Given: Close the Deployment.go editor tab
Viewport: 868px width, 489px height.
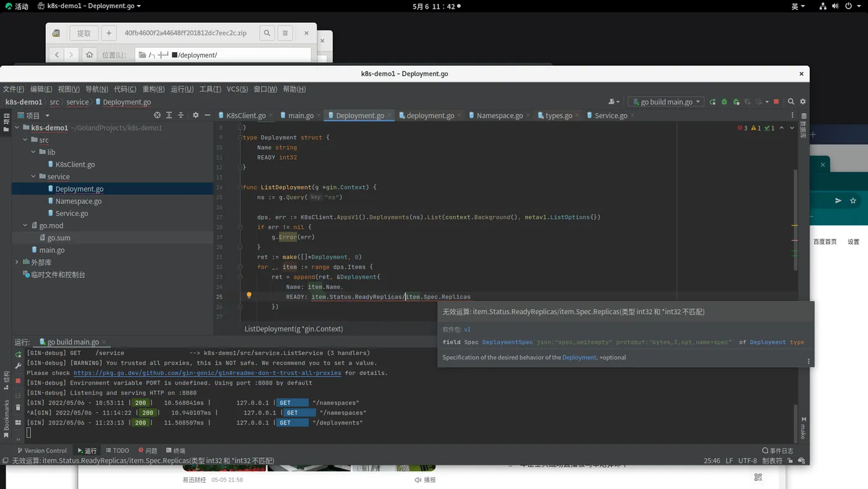Looking at the screenshot, I should click(x=389, y=115).
